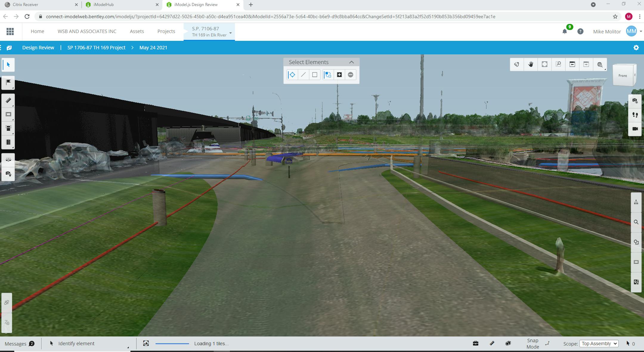The width and height of the screenshot is (644, 352).
Task: Fit the view to the model
Action: point(544,64)
